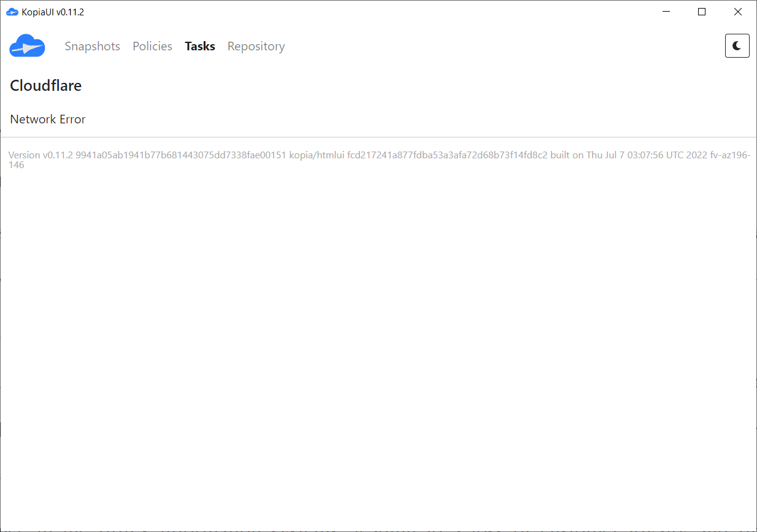Viewport: 757px width, 532px height.
Task: Toggle dark mode with the moon icon
Action: pyautogui.click(x=737, y=45)
